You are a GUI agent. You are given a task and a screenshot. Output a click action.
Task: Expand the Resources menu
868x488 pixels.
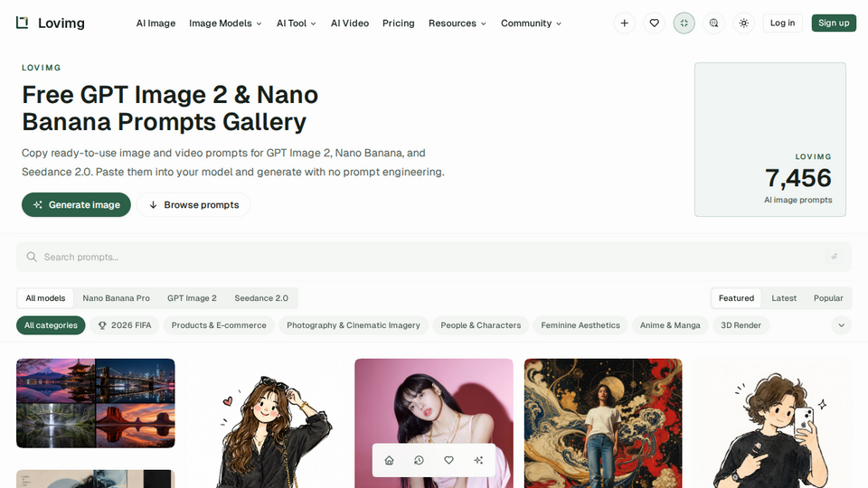458,23
